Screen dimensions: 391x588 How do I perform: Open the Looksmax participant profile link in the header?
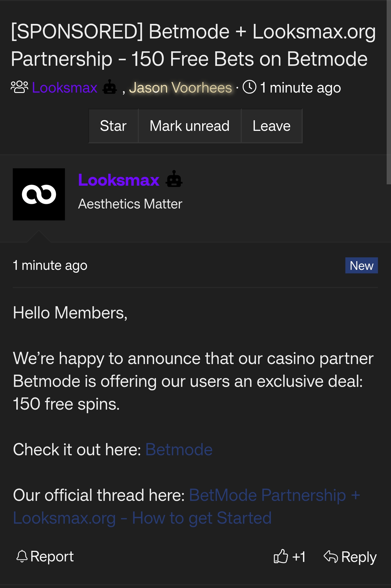[x=65, y=88]
